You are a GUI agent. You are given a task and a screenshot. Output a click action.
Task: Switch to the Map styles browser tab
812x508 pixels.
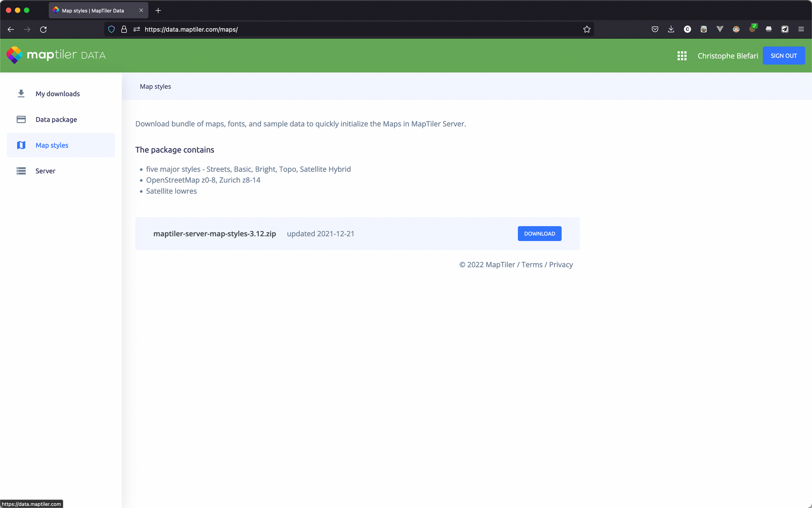[92, 10]
